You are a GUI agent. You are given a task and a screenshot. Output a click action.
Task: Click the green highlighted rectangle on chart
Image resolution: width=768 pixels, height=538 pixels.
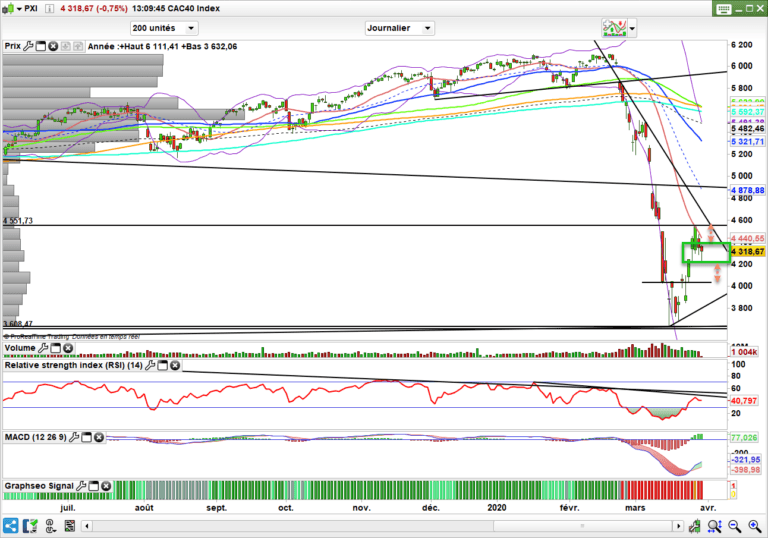click(x=707, y=252)
